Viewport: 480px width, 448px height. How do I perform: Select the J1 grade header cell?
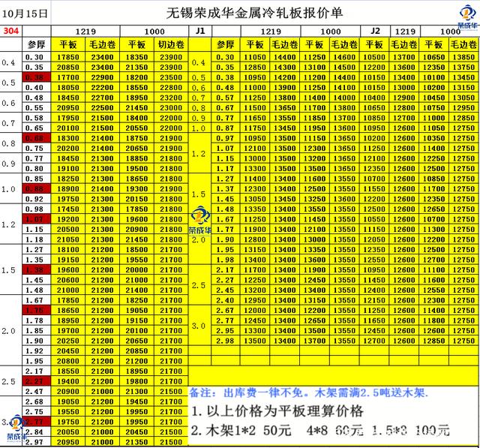click(200, 31)
